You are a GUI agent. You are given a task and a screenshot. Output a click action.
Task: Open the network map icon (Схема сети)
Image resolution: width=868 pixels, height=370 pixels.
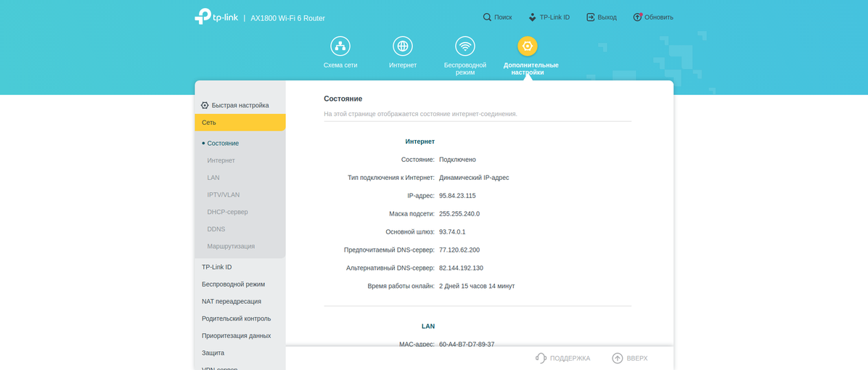340,46
